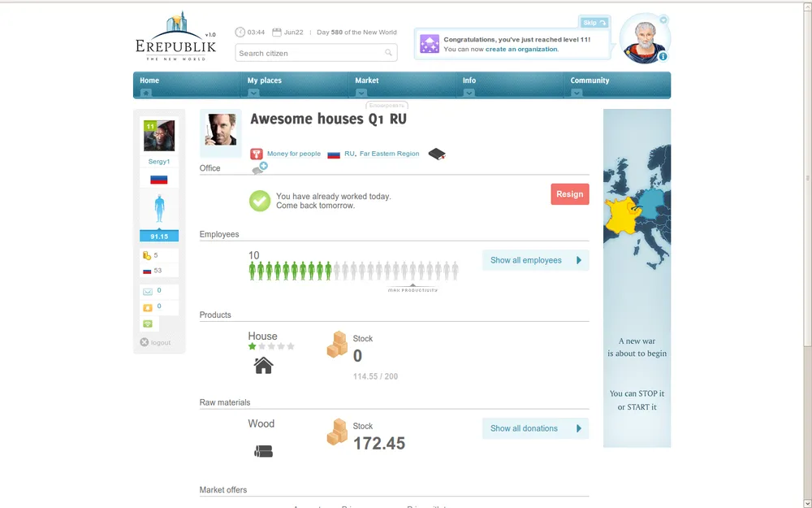Click the Russian flag in the sidebar
This screenshot has width=812, height=508.
click(159, 180)
